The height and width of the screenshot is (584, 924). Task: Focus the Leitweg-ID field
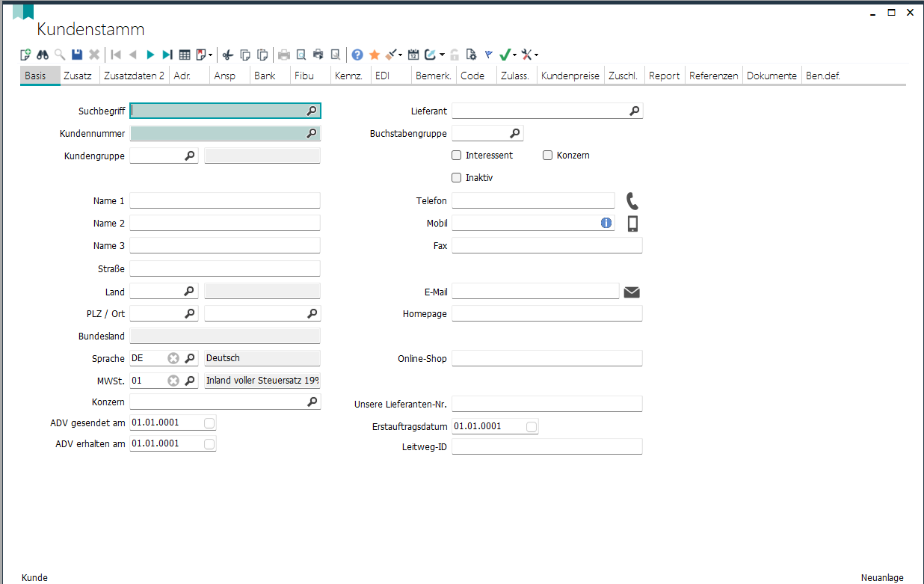[547, 446]
